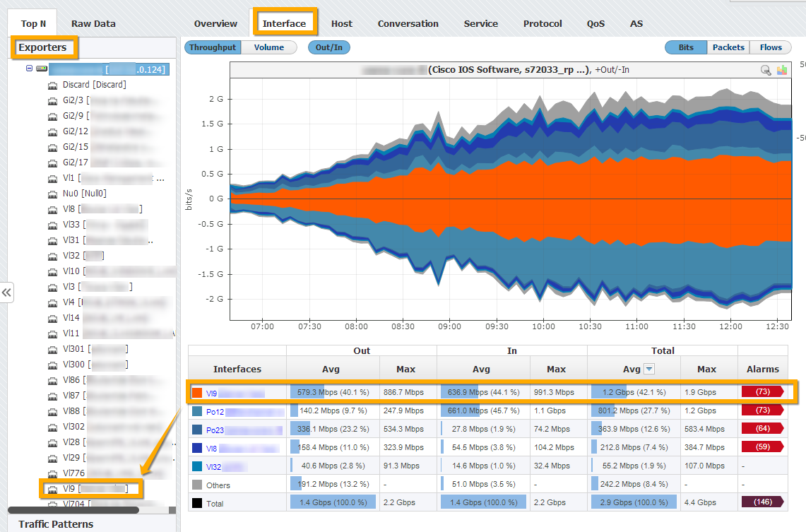
Task: Click the Po12 row alarm flag (73)
Action: click(762, 410)
